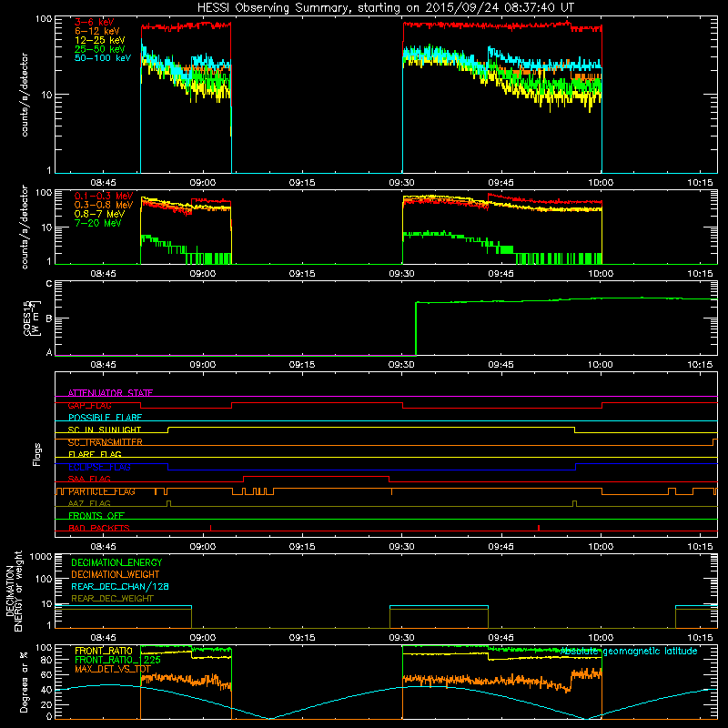Select the FRONTS_OFF flag label
This screenshot has width=728, height=728.
[x=96, y=516]
